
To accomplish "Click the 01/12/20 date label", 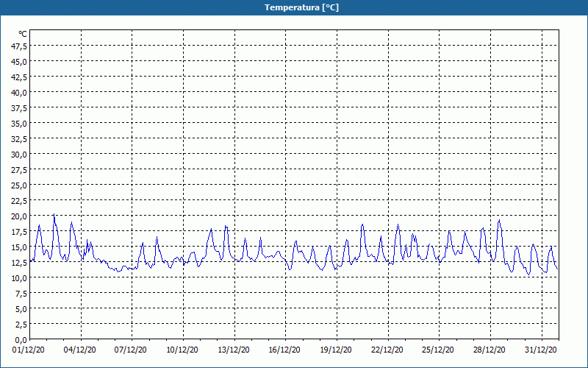I will pos(29,350).
